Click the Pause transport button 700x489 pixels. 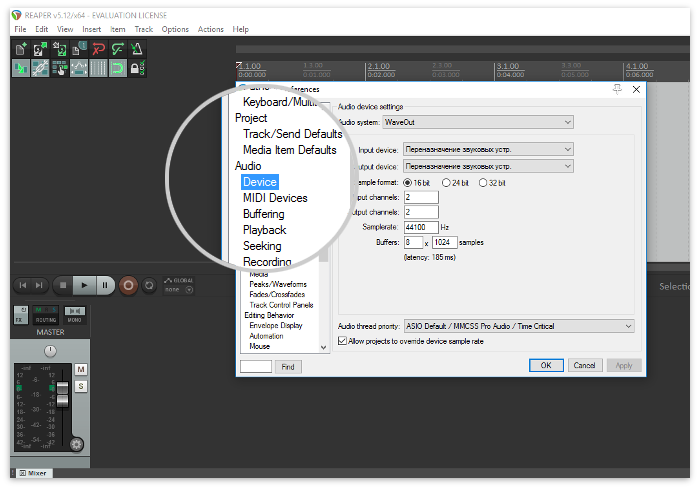pyautogui.click(x=105, y=285)
